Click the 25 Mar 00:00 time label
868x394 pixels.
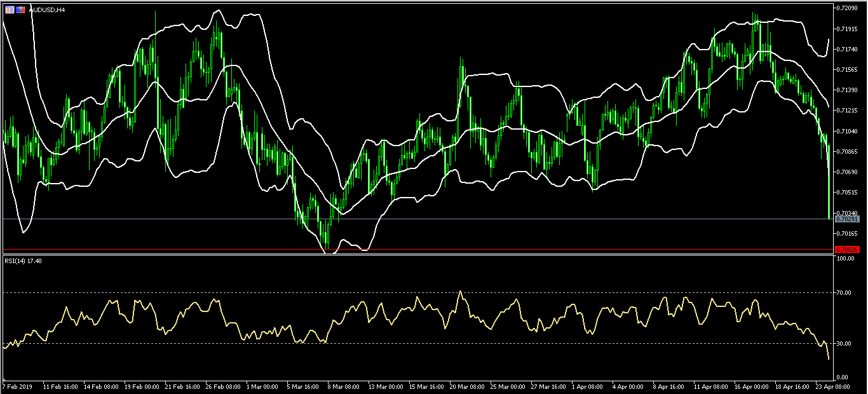pos(508,386)
